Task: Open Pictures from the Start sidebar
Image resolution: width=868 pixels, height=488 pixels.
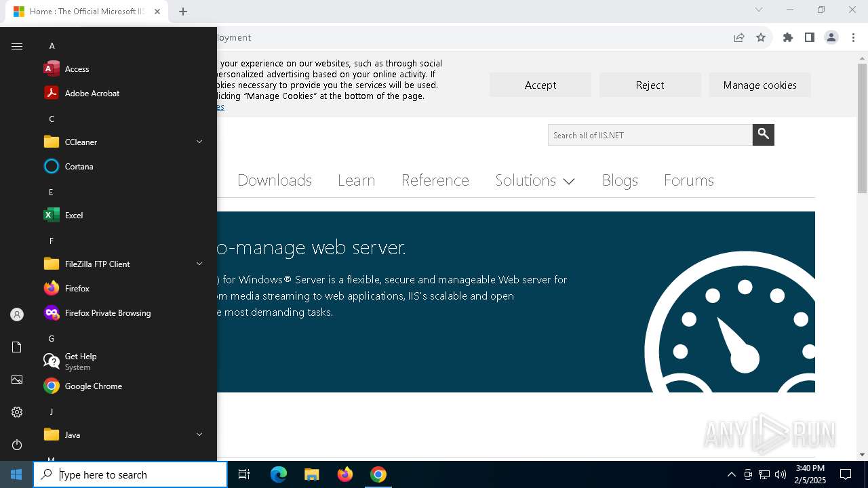Action: [17, 380]
